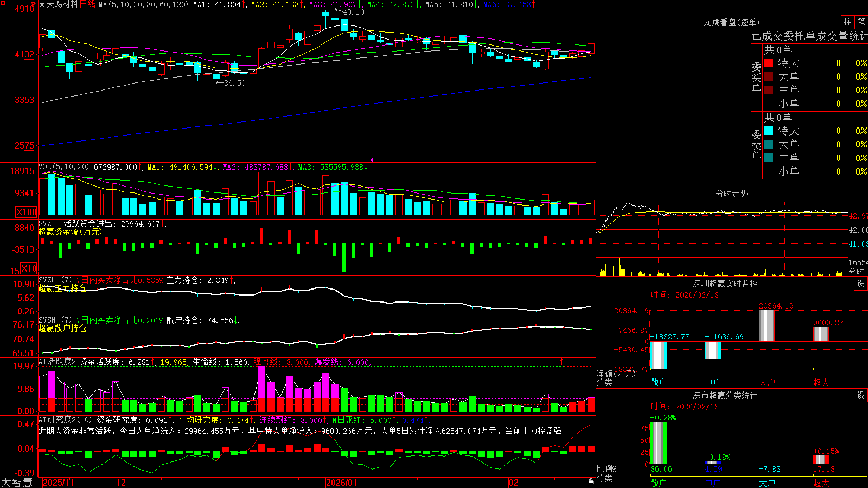868x488 pixels.
Task: Click the 超大 bar valued 9600.27
Action: (821, 334)
